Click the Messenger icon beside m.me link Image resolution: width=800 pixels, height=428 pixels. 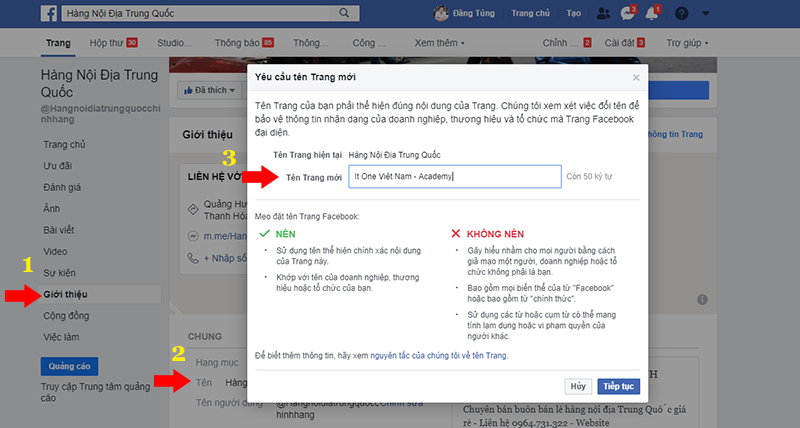click(193, 236)
